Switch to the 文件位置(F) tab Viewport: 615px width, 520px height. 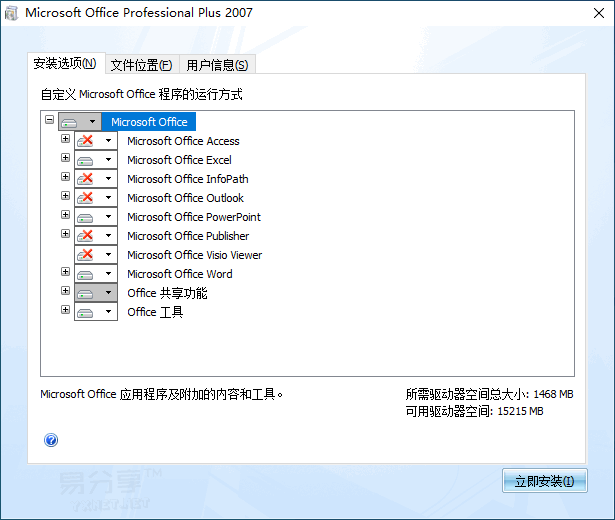coord(142,65)
